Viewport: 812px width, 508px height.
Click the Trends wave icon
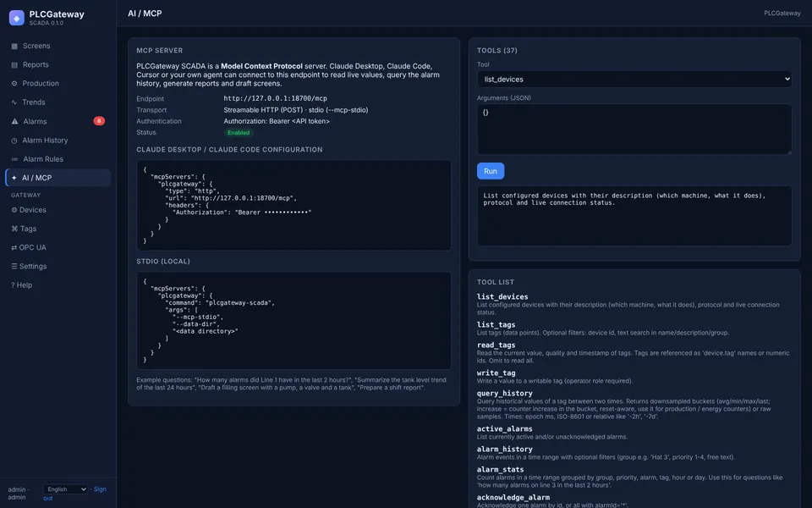pyautogui.click(x=14, y=102)
